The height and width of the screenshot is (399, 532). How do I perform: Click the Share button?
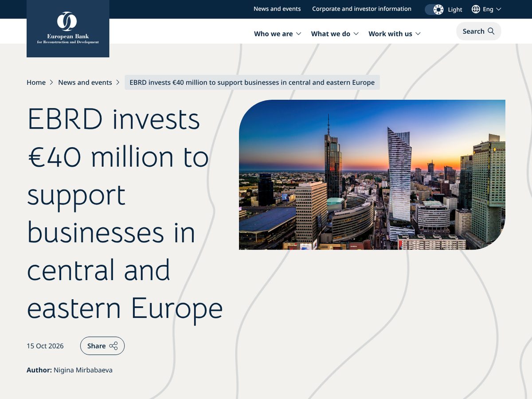(x=102, y=346)
